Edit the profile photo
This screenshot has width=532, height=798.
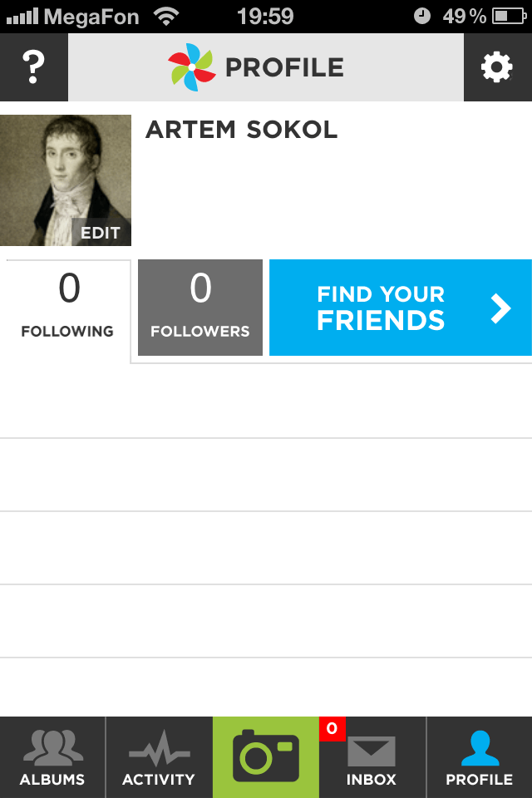tap(101, 233)
